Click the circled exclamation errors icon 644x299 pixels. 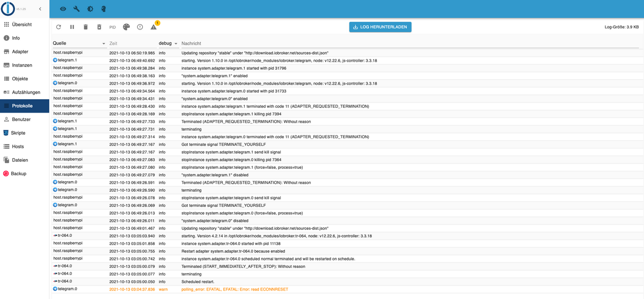click(x=140, y=27)
